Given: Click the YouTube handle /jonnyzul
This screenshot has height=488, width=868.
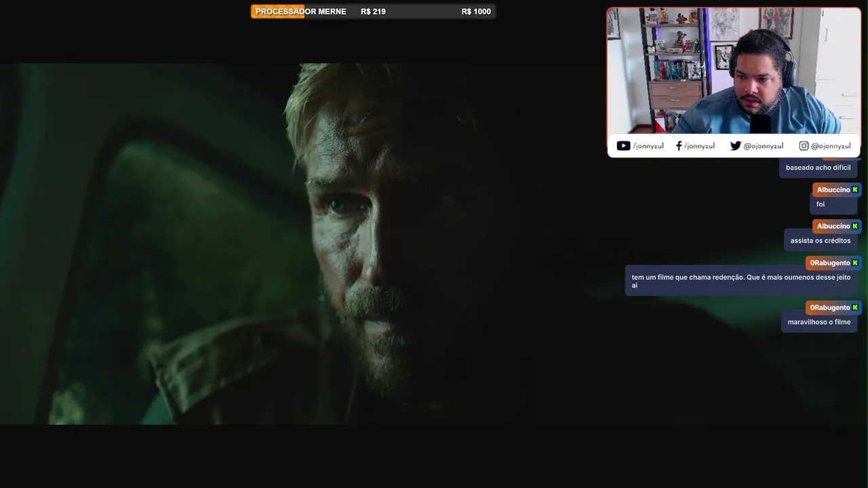Looking at the screenshot, I should tap(648, 146).
